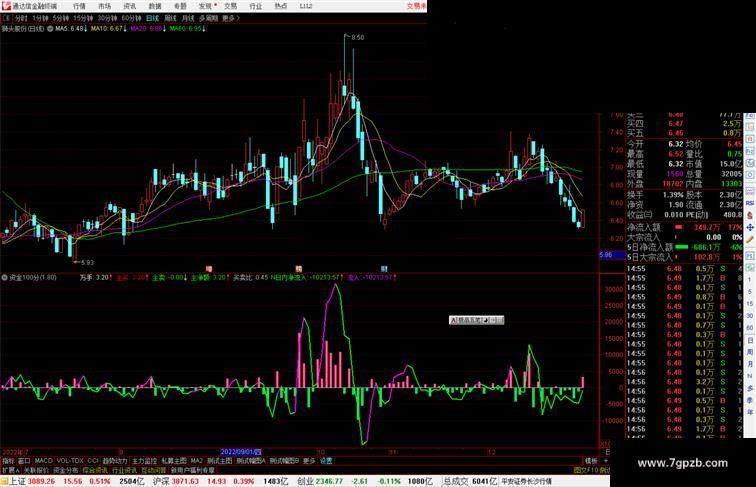Select the CCI indicator tab
This screenshot has width=756, height=487.
[x=93, y=461]
